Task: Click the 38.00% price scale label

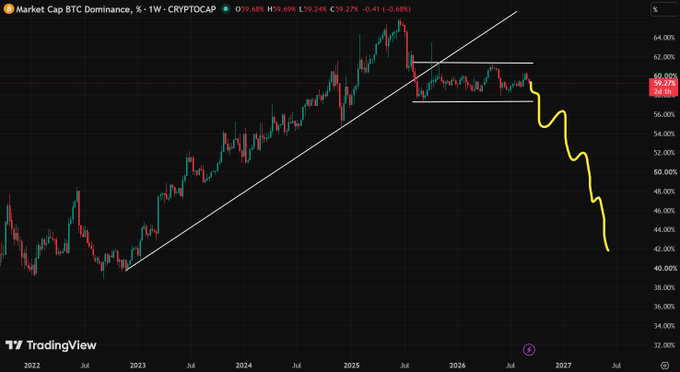Action: (x=664, y=287)
